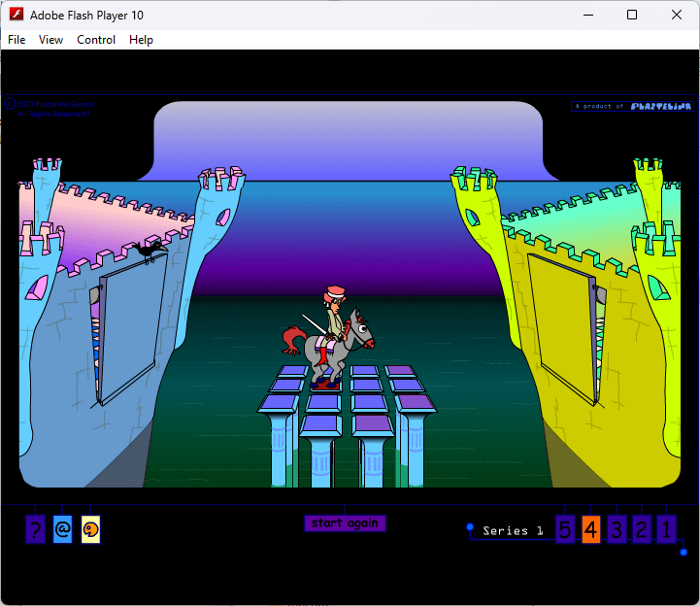Click the back-row purple tile on the right
The image size is (700, 606).
coord(400,371)
